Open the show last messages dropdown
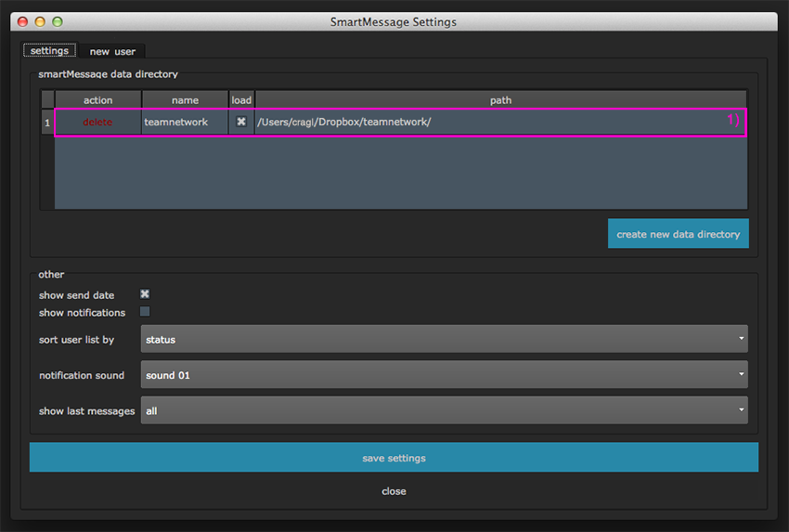The height and width of the screenshot is (532, 789). [x=444, y=410]
